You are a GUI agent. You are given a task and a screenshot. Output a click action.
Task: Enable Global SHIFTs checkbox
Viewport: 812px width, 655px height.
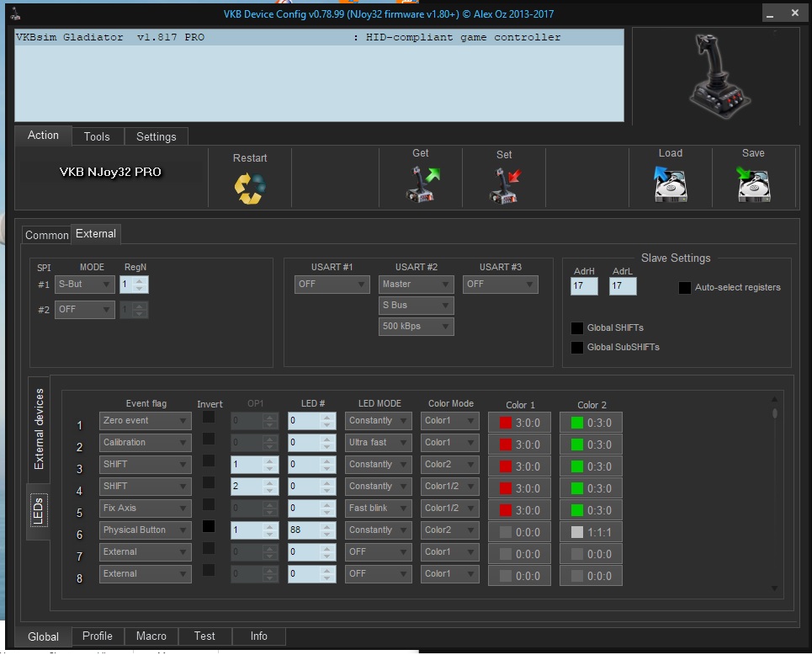(x=577, y=328)
